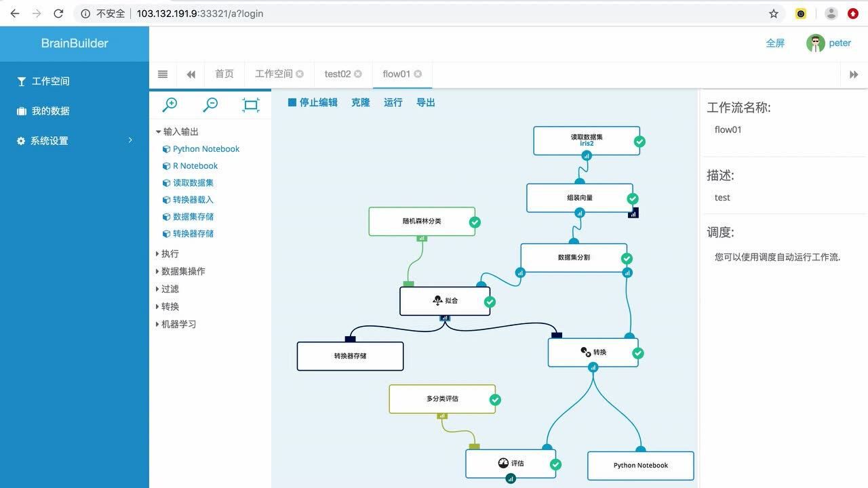Select R Notebook in the palette
Image resolution: width=868 pixels, height=488 pixels.
coord(190,166)
